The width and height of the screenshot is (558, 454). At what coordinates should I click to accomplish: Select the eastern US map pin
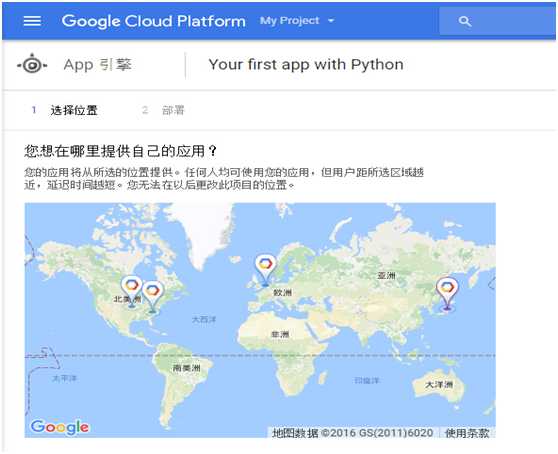pos(153,296)
